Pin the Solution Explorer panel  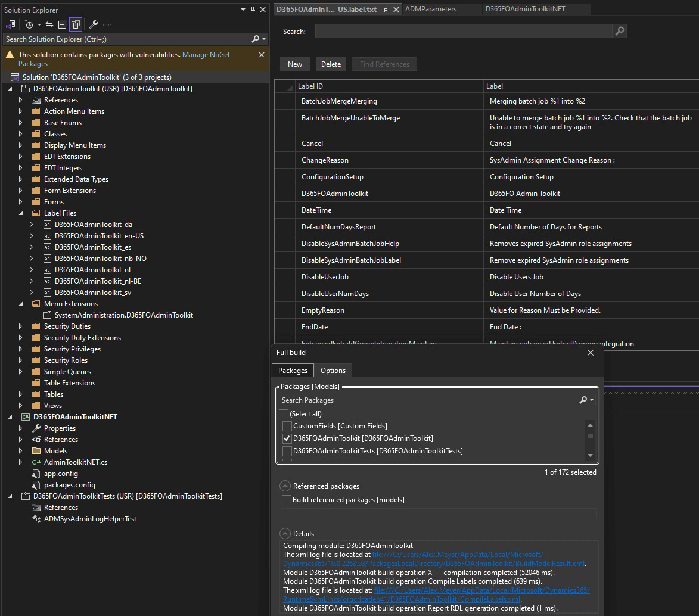(253, 10)
